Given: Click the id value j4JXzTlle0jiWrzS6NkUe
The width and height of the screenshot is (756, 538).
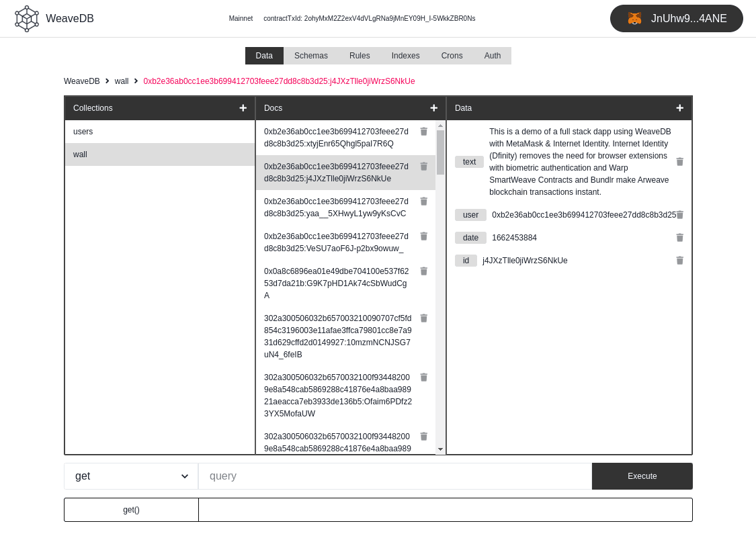Looking at the screenshot, I should (525, 261).
